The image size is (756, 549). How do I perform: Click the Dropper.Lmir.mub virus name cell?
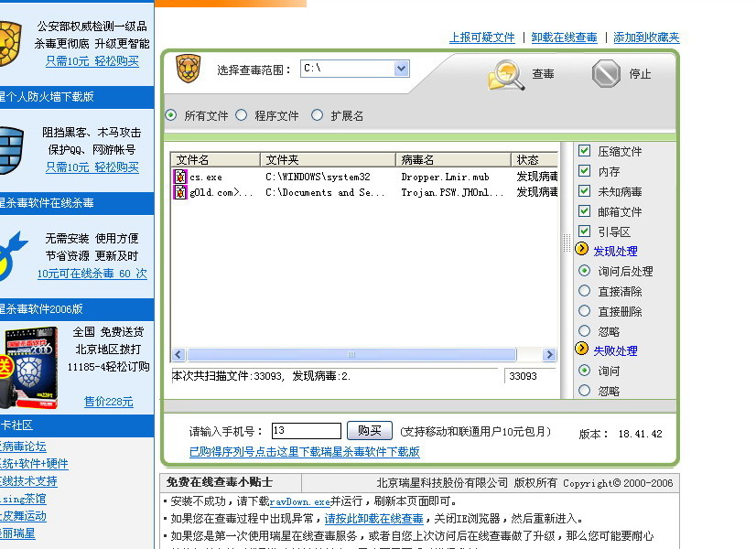[445, 177]
